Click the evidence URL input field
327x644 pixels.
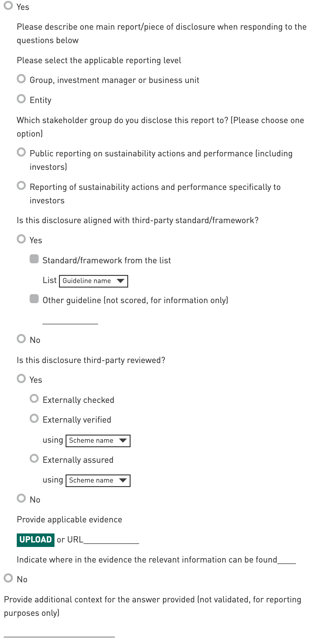[111, 539]
